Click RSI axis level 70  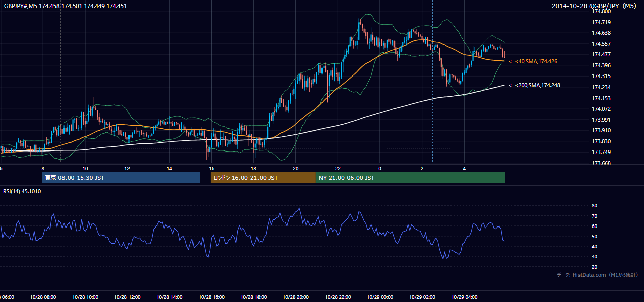click(x=594, y=216)
